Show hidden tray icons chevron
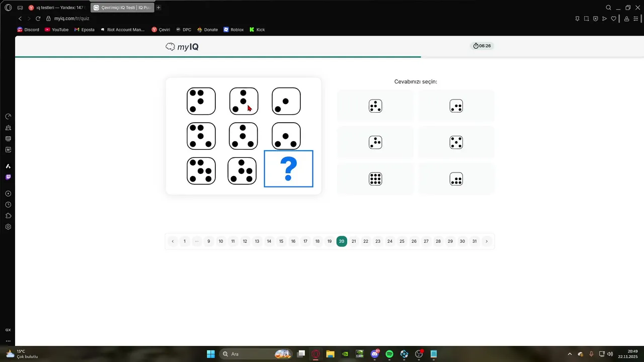The height and width of the screenshot is (362, 644). (570, 354)
